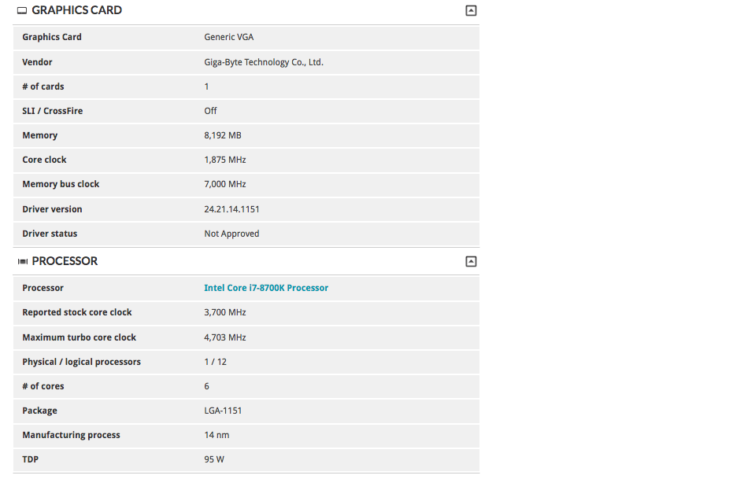Click the Memory bus clock label

tap(61, 184)
